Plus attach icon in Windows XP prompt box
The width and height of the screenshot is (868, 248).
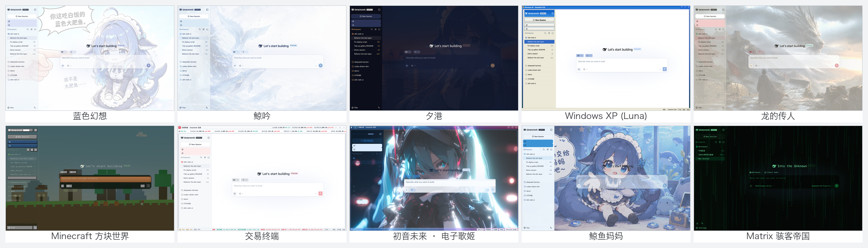[579, 69]
